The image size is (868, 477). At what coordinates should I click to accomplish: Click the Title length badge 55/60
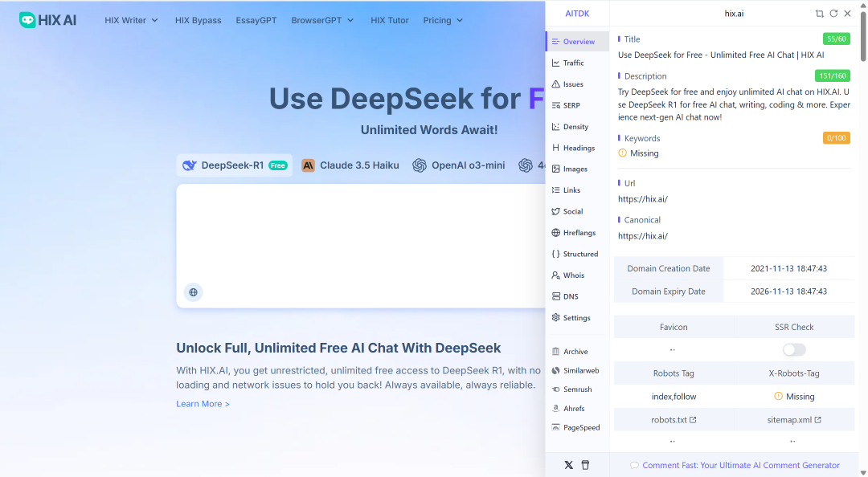pos(837,39)
